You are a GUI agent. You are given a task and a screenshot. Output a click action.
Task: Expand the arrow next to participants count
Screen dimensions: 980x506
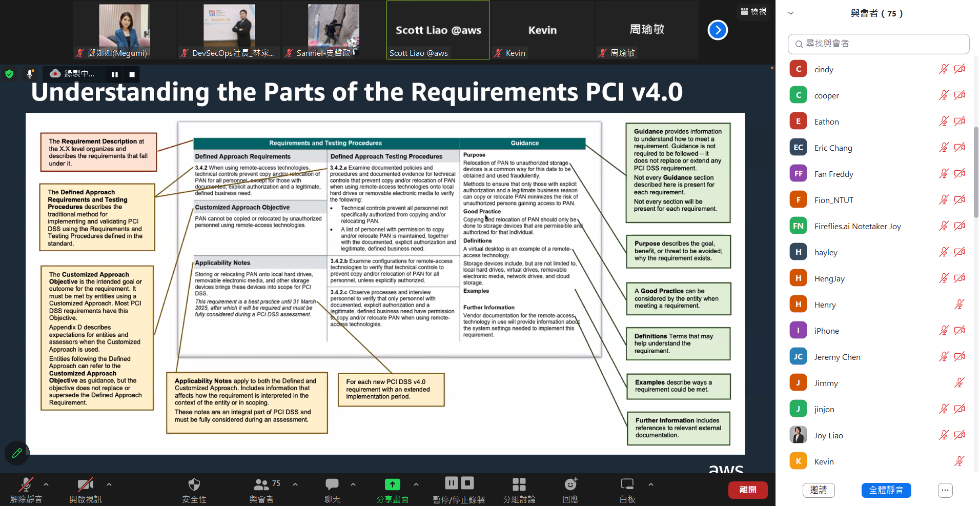(x=295, y=484)
